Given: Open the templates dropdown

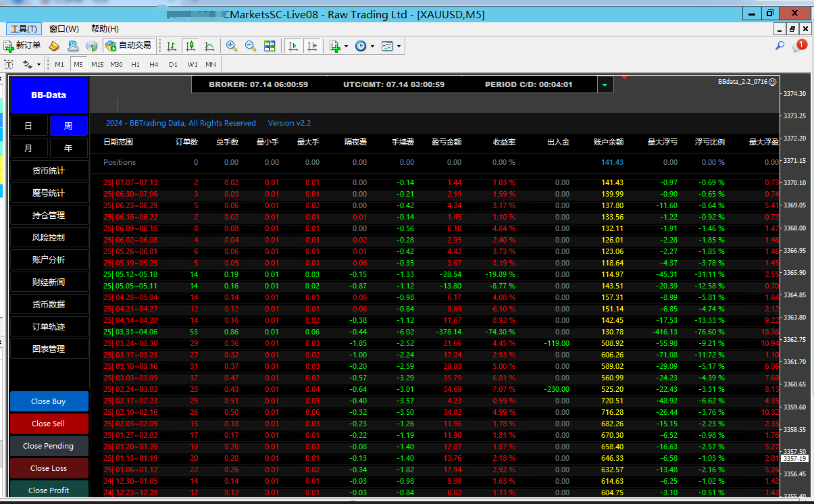Looking at the screenshot, I should tap(390, 46).
